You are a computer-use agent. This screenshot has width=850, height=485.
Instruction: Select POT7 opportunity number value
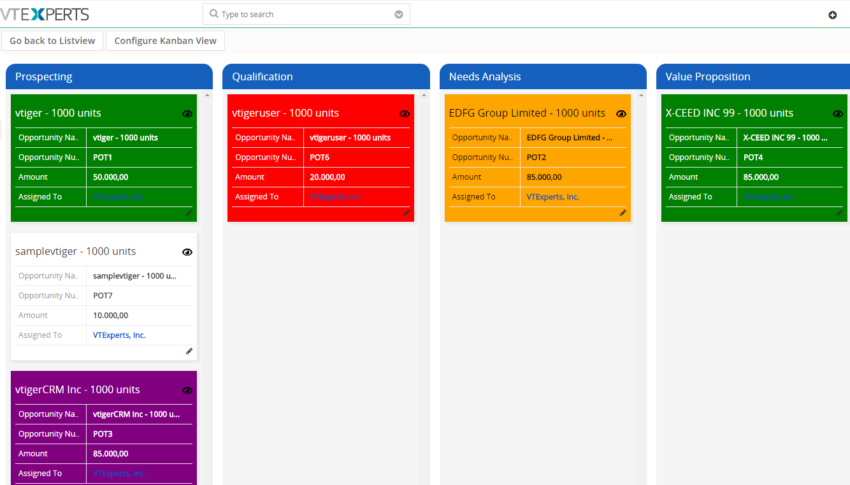102,295
